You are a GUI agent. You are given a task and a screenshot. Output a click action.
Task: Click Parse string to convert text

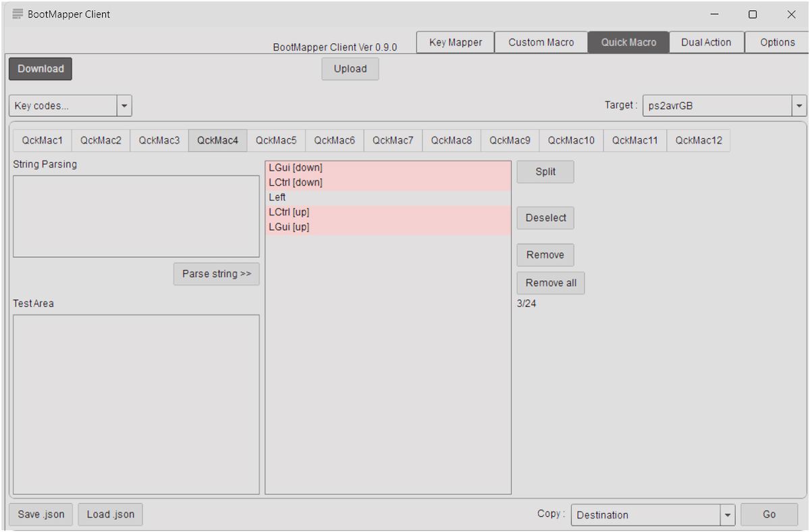(216, 274)
